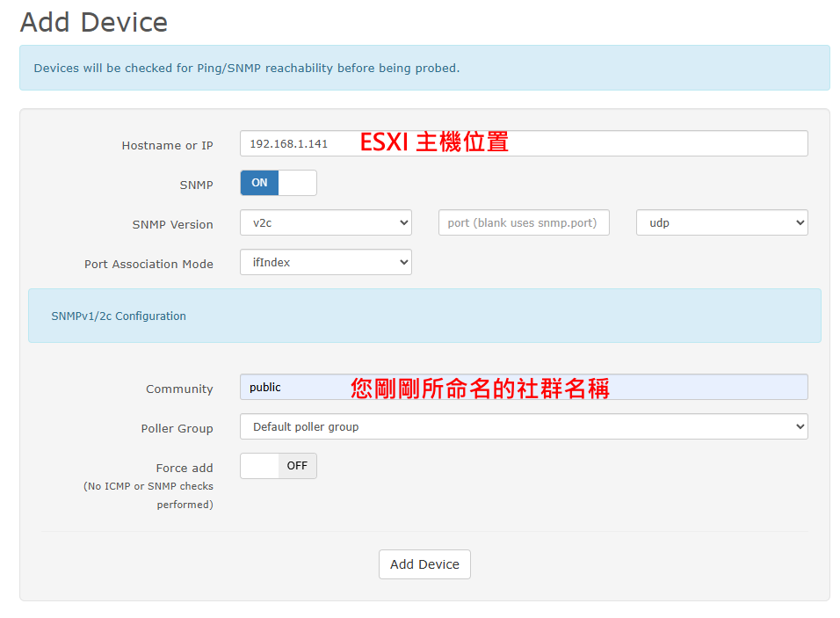Focus the SNMP port number field
This screenshot has height=618, width=840.
tap(523, 223)
